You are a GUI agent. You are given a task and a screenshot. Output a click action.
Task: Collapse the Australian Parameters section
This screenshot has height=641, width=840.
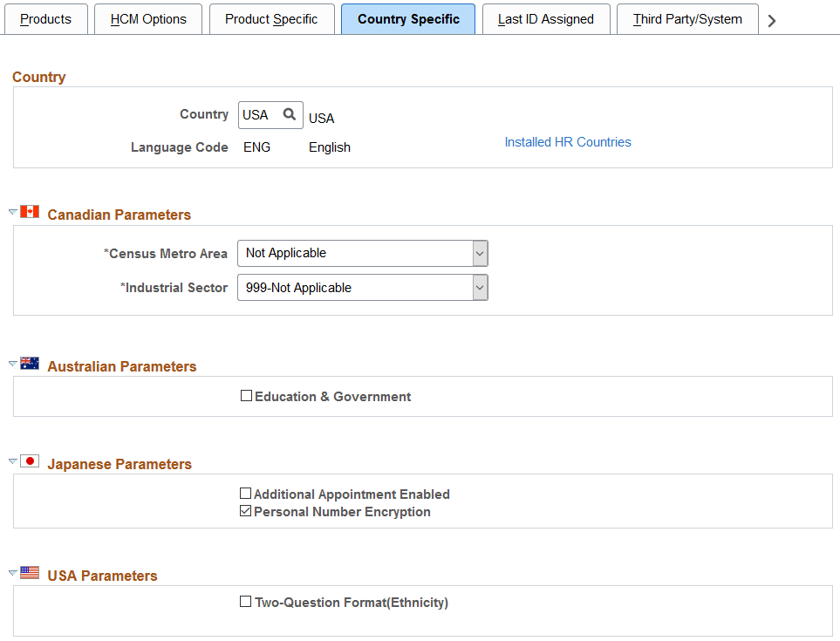13,364
